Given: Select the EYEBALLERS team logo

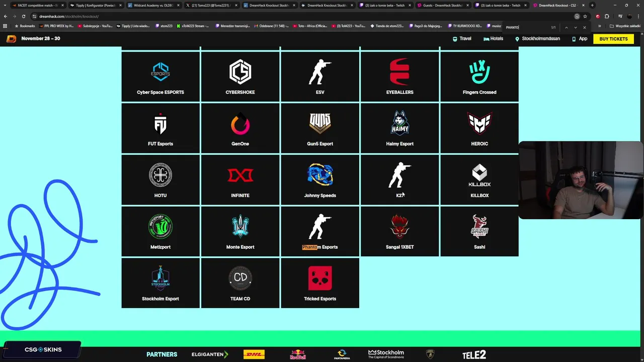Looking at the screenshot, I should (x=399, y=72).
